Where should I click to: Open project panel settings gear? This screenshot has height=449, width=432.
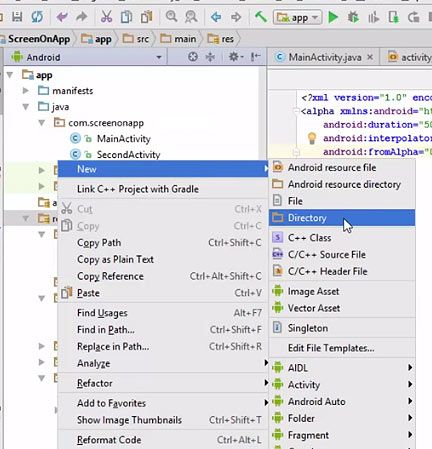(236, 57)
